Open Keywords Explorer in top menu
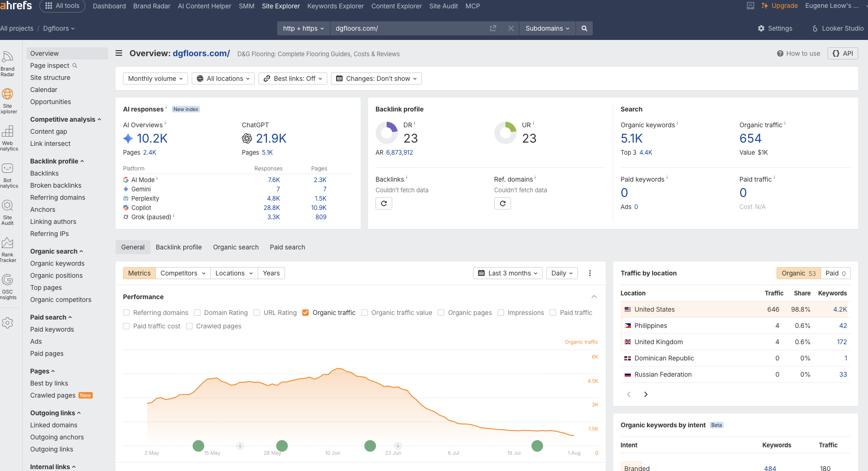Viewport: 868px width, 471px height. click(336, 6)
